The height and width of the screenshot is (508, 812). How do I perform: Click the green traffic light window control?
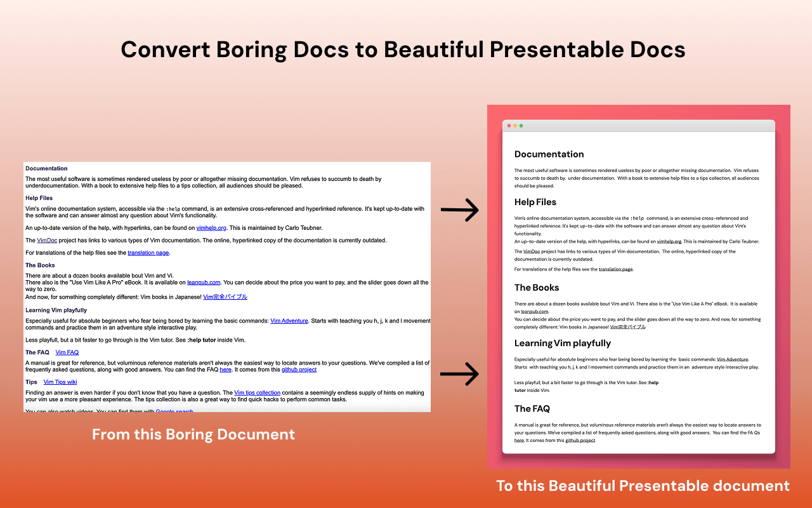click(x=521, y=126)
